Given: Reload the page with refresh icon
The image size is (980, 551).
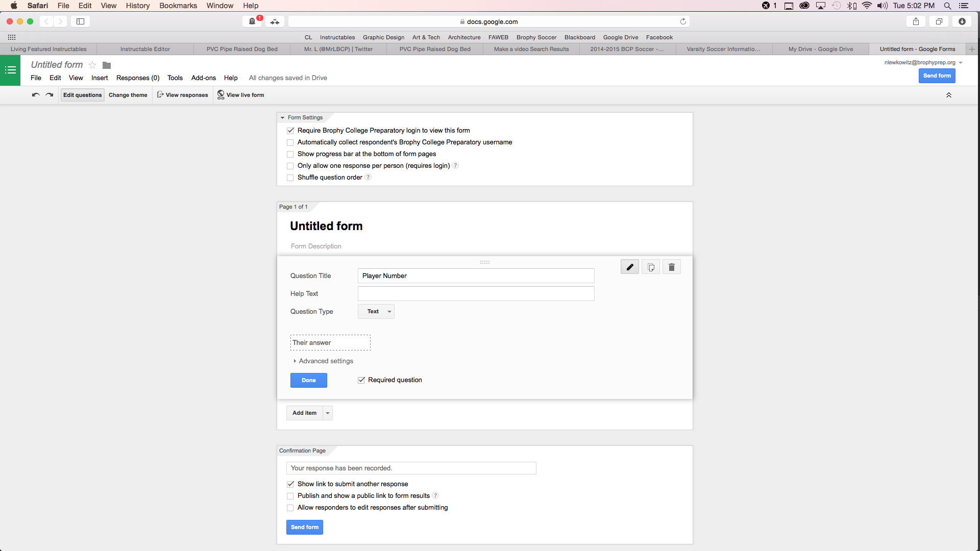Looking at the screenshot, I should [683, 21].
